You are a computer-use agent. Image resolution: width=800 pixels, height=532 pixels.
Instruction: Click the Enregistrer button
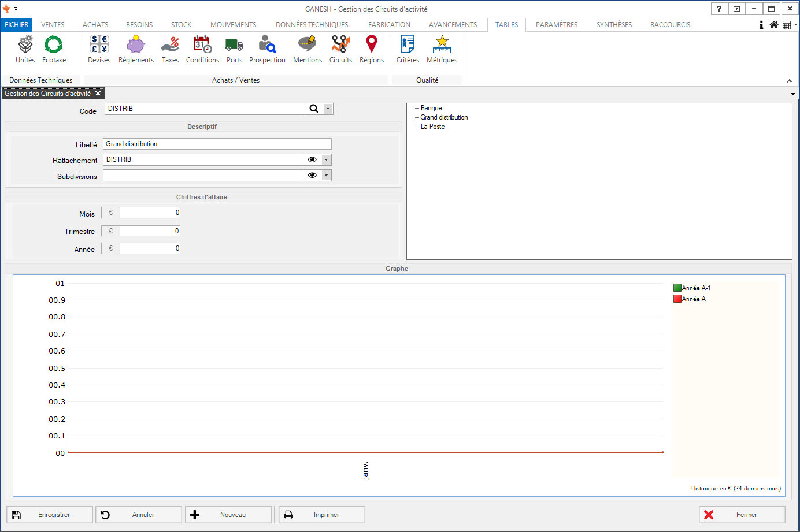click(x=50, y=515)
